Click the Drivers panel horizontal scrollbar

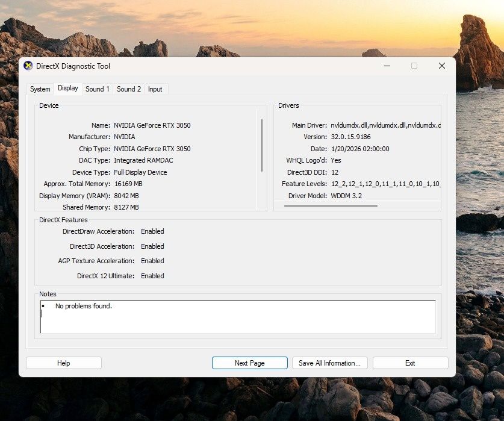(331, 206)
